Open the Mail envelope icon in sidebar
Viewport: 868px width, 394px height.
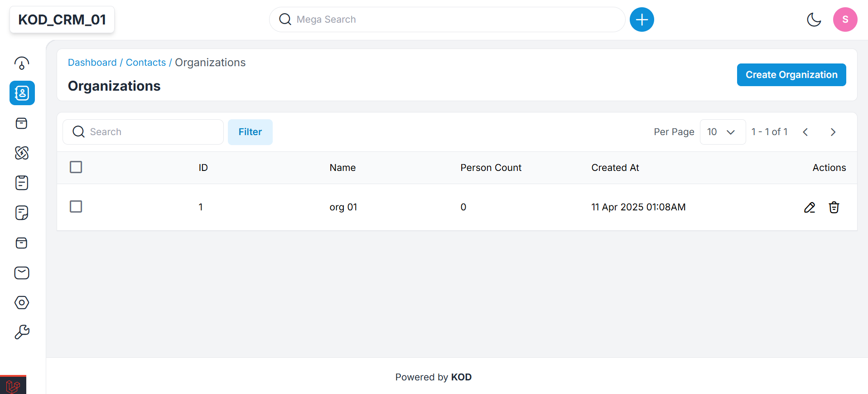coord(22,272)
